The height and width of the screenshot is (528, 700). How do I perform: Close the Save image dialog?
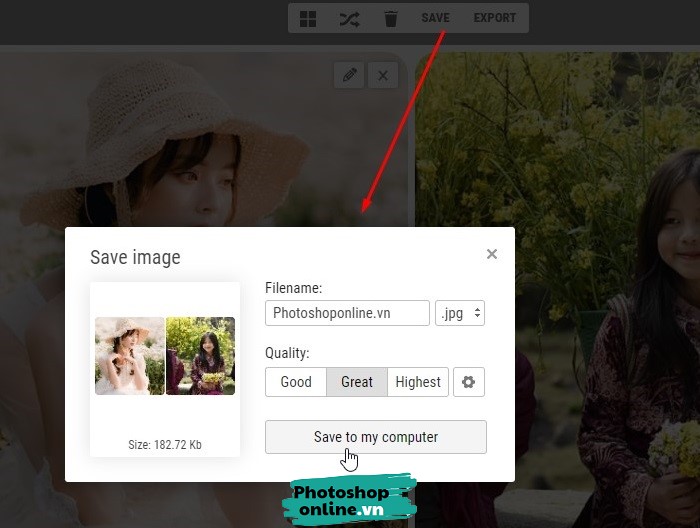point(491,254)
